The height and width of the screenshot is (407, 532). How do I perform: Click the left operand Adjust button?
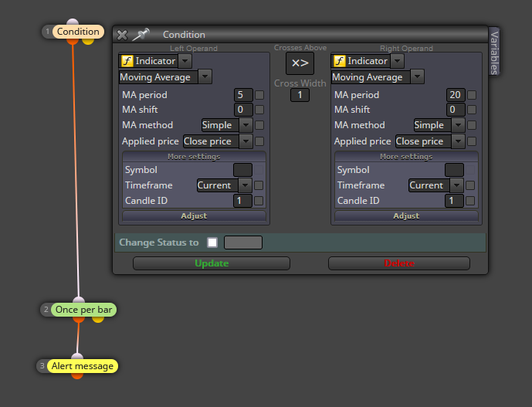[194, 216]
